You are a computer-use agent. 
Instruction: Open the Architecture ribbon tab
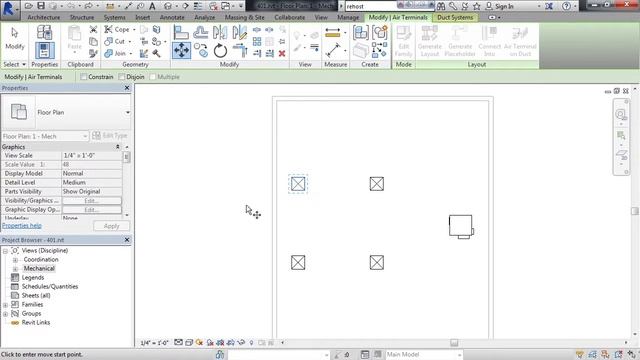point(44,18)
